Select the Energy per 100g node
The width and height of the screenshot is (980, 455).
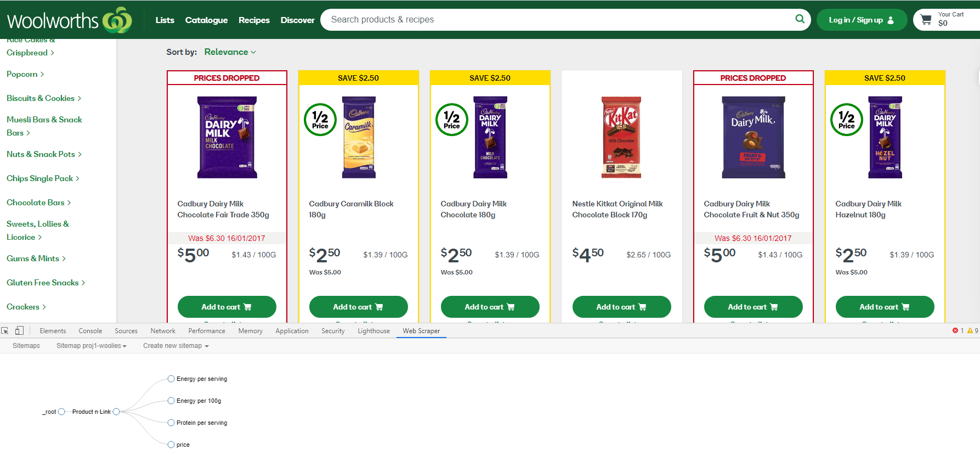pos(171,401)
